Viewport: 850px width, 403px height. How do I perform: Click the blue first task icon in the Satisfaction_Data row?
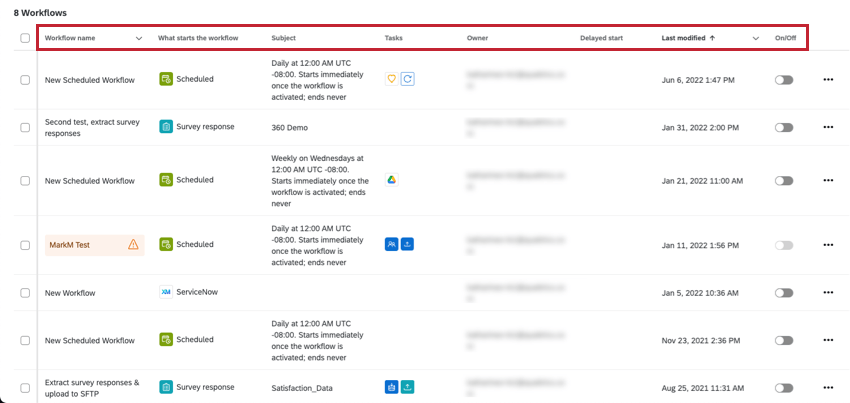point(391,387)
